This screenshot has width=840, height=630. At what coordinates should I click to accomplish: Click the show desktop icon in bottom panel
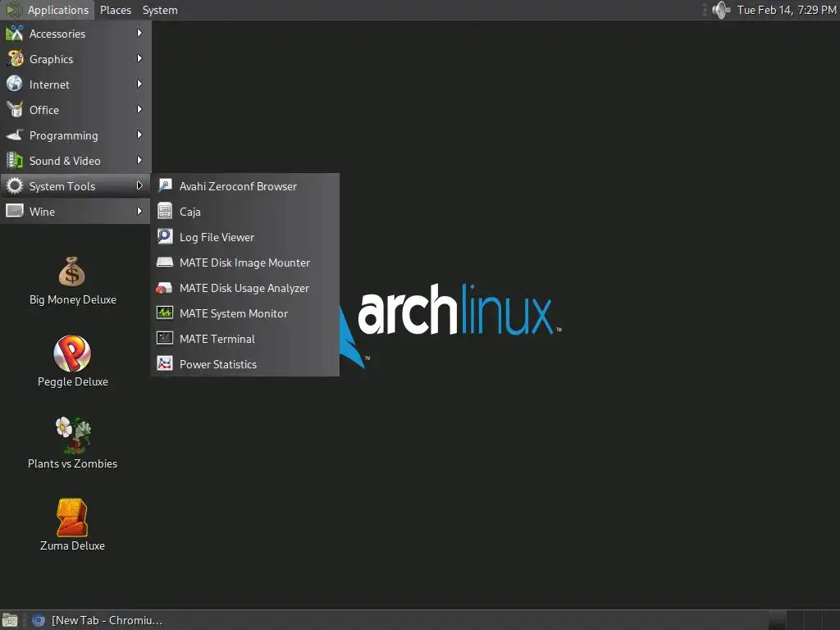tap(10, 620)
